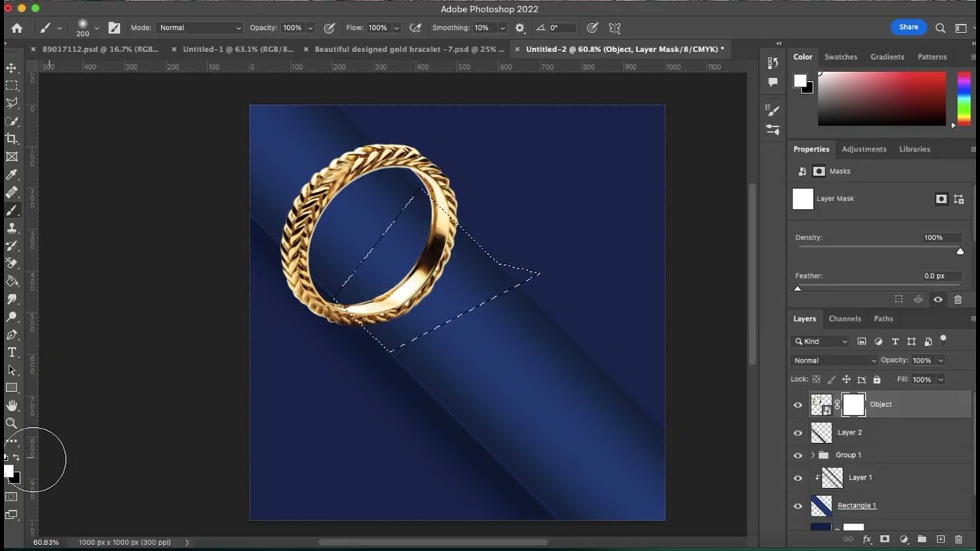Image resolution: width=980 pixels, height=551 pixels.
Task: Open the Brush Settings panel toggle
Action: click(x=114, y=28)
